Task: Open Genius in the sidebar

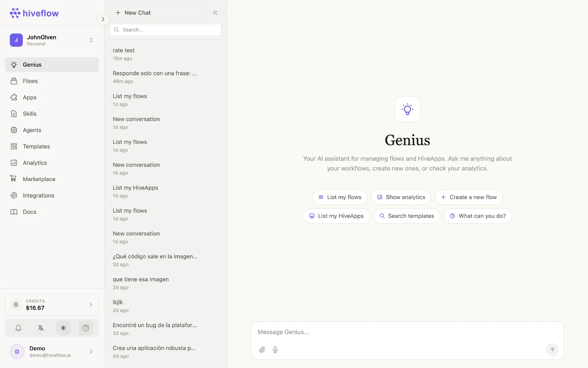Action: (52, 65)
